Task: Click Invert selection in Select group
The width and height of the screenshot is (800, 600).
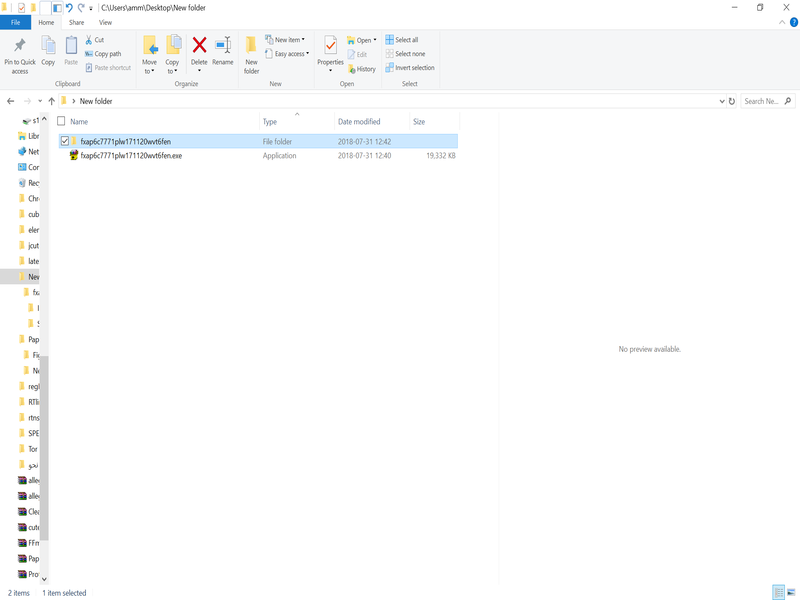Action: click(x=410, y=68)
